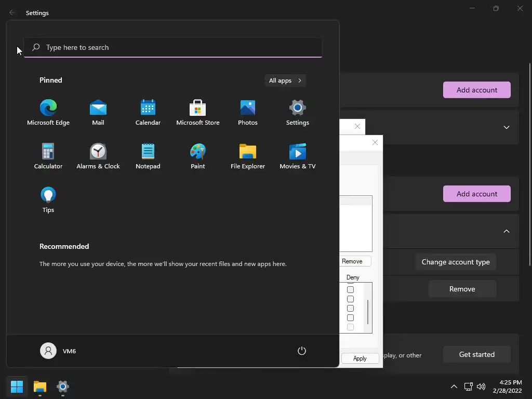The image size is (532, 399).
Task: Click the power button in Start menu
Action: coord(302,351)
